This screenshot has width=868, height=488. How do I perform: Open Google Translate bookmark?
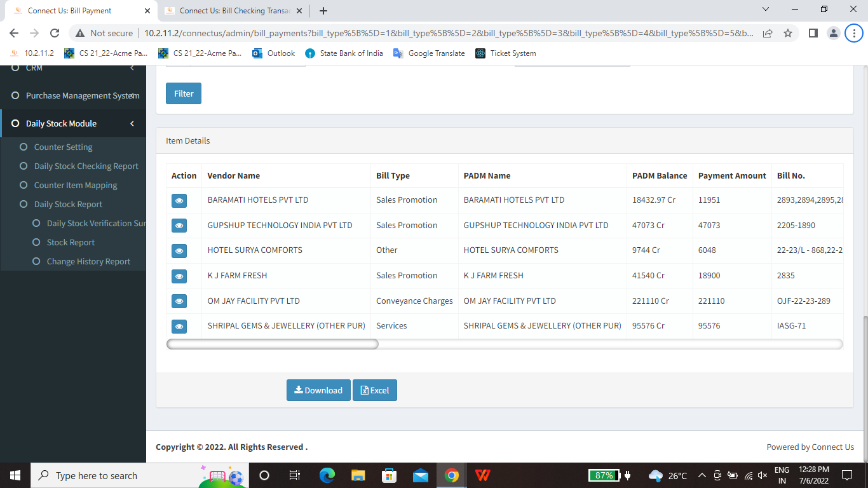click(430, 53)
